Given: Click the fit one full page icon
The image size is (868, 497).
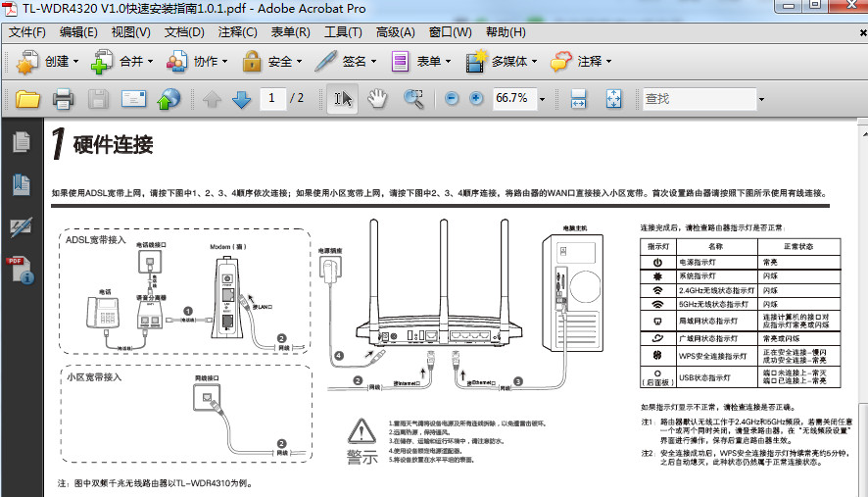Looking at the screenshot, I should 613,99.
